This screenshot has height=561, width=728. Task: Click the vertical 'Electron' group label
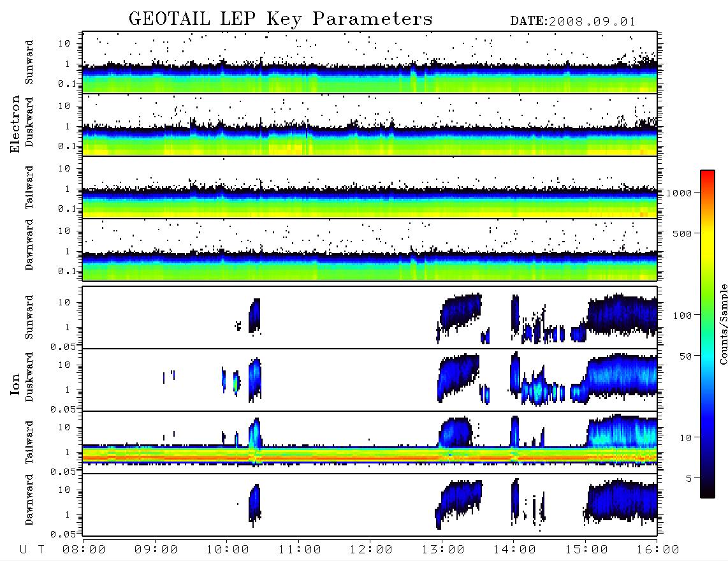15,124
